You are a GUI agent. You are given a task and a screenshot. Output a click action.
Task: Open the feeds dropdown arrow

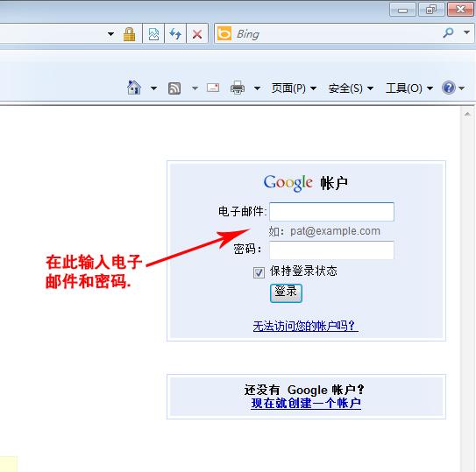(x=195, y=88)
